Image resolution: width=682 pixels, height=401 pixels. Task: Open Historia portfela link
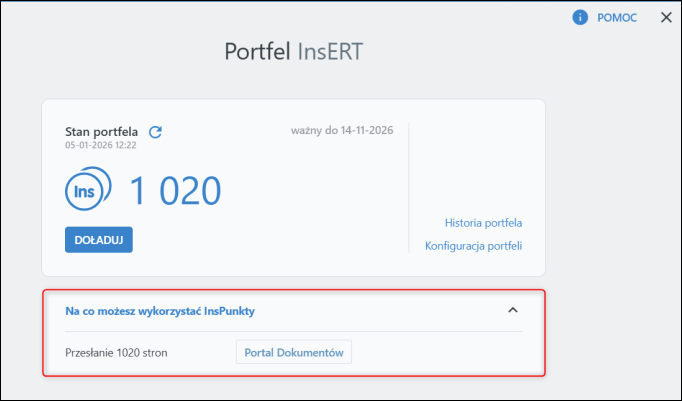click(x=483, y=223)
